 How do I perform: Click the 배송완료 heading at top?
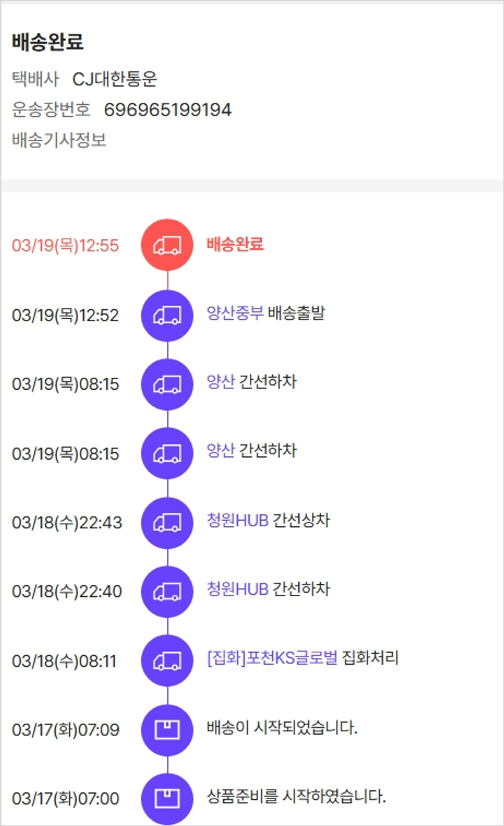point(47,42)
